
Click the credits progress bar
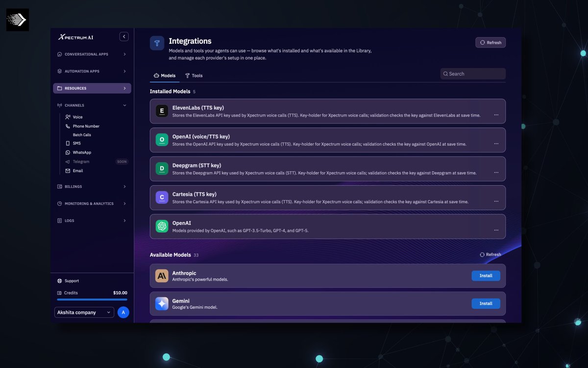tap(92, 299)
